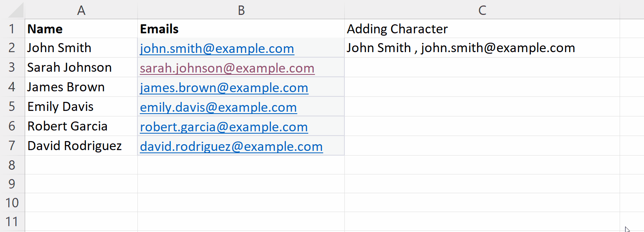Image resolution: width=644 pixels, height=232 pixels.
Task: Open sarah.johnson@example.com email link
Action: coord(227,68)
